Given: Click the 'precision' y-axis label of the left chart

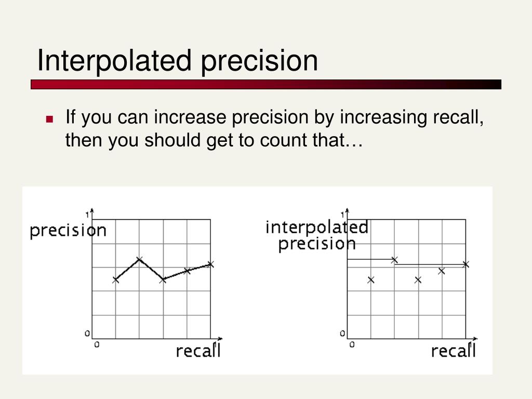Looking at the screenshot, I should [68, 231].
